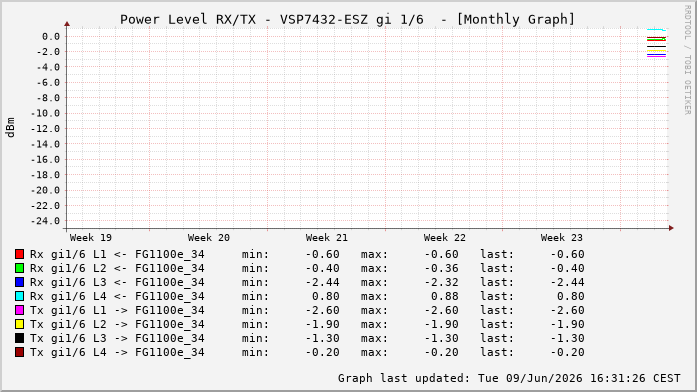
Task: Click the -24.0 y-axis value
Action: [45, 221]
